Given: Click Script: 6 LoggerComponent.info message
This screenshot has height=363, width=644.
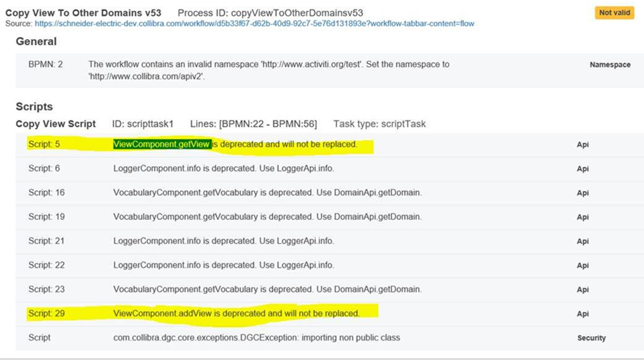Looking at the screenshot, I should 224,168.
